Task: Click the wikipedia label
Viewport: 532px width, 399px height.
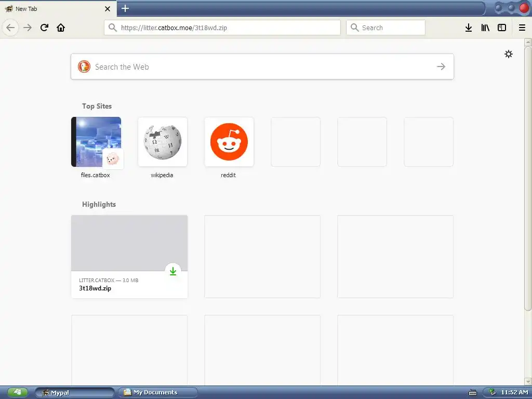Action: [162, 175]
